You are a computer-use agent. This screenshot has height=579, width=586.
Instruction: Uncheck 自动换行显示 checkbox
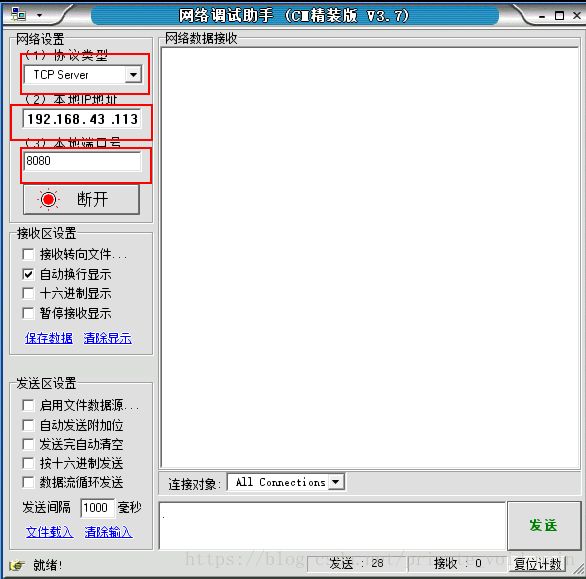click(x=28, y=274)
